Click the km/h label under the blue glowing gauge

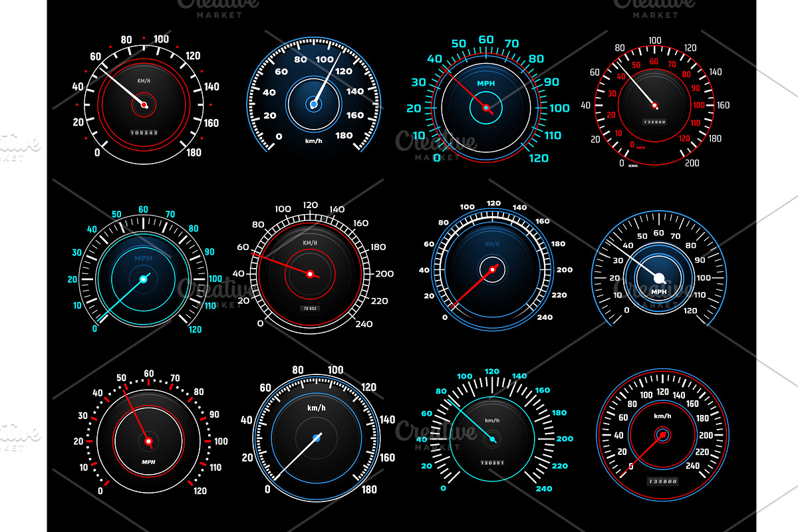point(313,141)
